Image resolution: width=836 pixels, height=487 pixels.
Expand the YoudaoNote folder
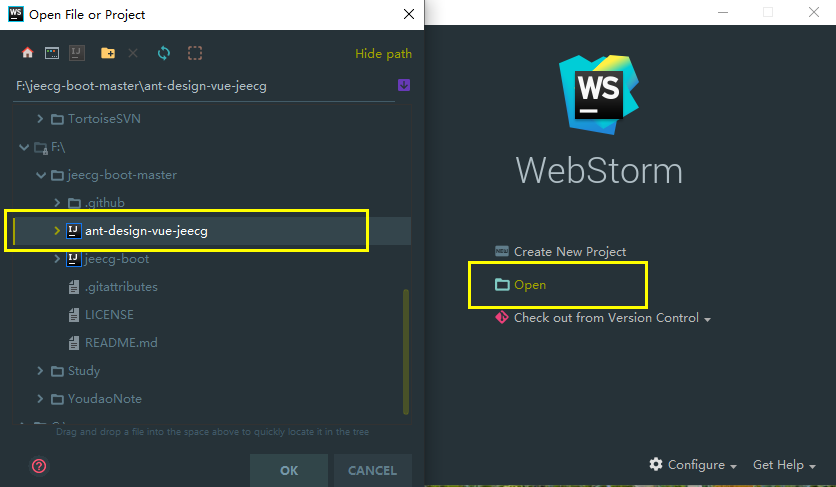click(40, 398)
